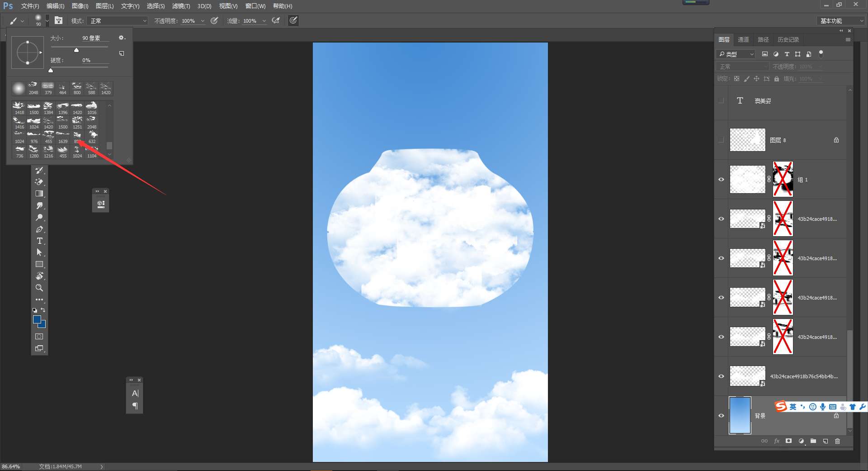
Task: Open brush preset picker gear menu
Action: click(x=122, y=38)
